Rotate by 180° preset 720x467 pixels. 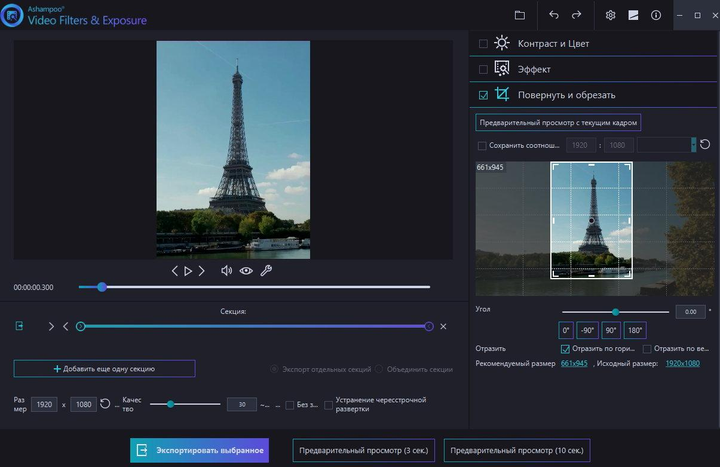pos(635,330)
